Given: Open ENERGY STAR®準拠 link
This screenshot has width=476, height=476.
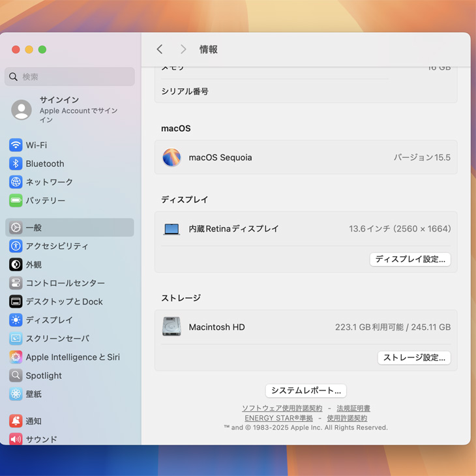Looking at the screenshot, I should pos(278,418).
